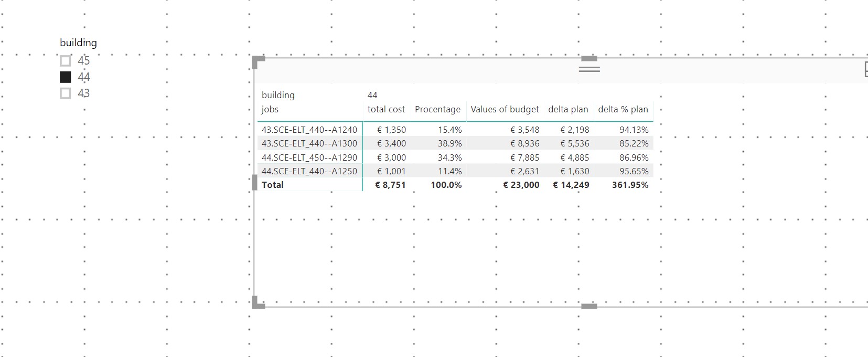Click delta % plan value 95.65%

click(x=634, y=171)
